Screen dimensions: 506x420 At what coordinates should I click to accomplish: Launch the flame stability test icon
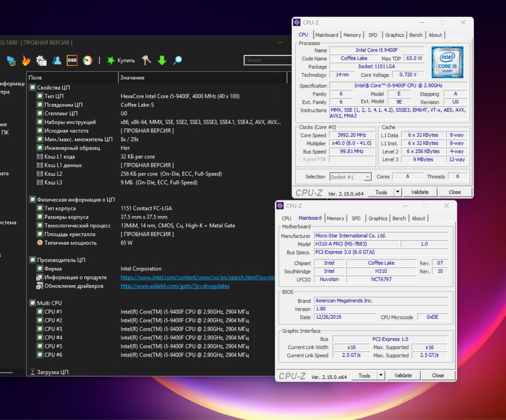click(26, 60)
